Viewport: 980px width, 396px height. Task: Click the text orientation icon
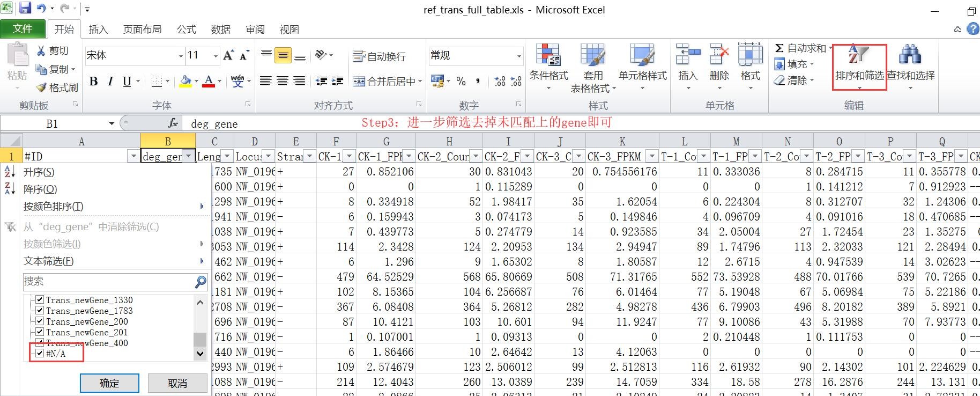(321, 55)
